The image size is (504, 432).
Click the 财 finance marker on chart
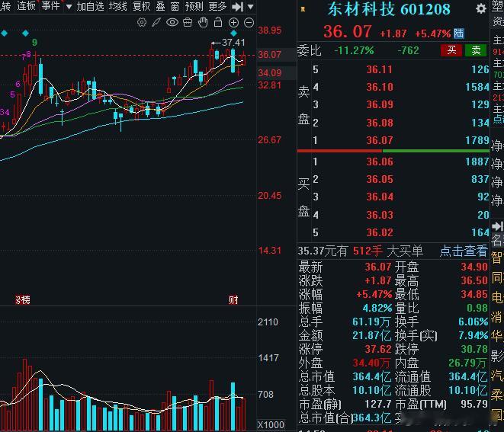click(233, 299)
